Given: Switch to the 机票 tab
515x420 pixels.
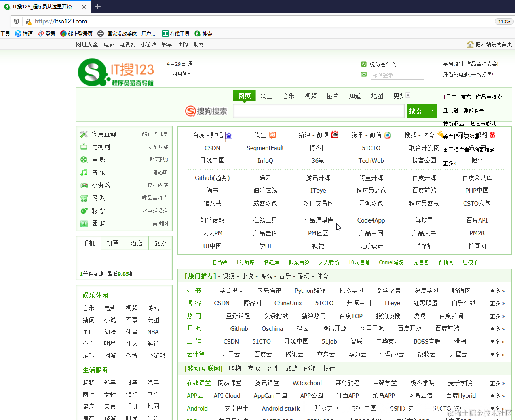Looking at the screenshot, I should pyautogui.click(x=113, y=243).
